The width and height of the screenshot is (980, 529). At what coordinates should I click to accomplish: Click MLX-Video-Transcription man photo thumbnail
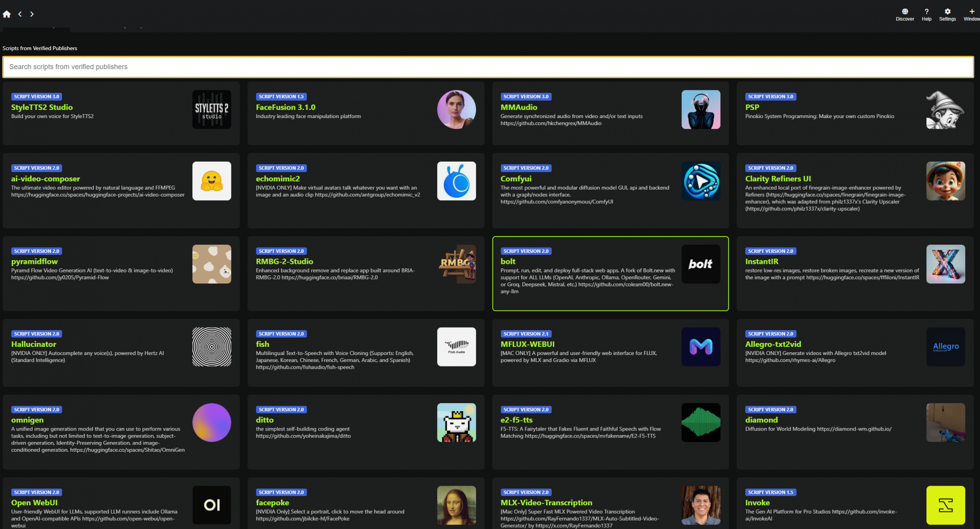pyautogui.click(x=701, y=505)
